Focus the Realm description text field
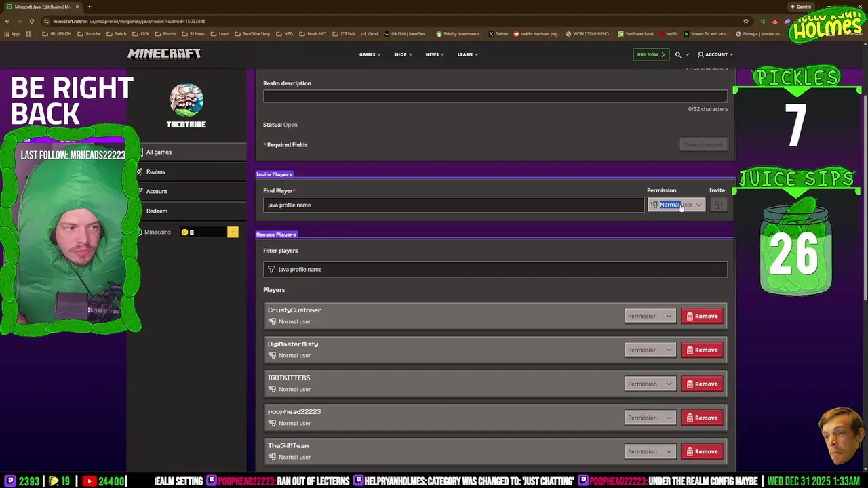Screen dimensions: 868x488 tap(495, 96)
